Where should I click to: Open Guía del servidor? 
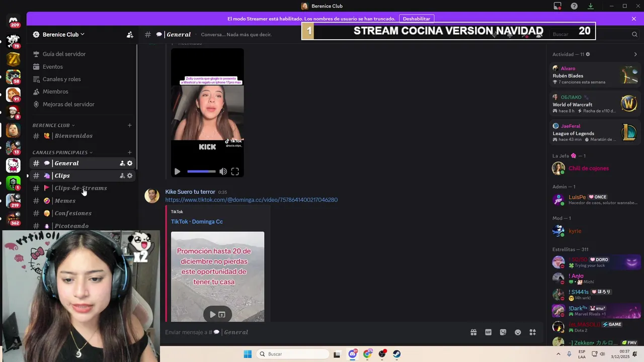[x=83, y=54]
